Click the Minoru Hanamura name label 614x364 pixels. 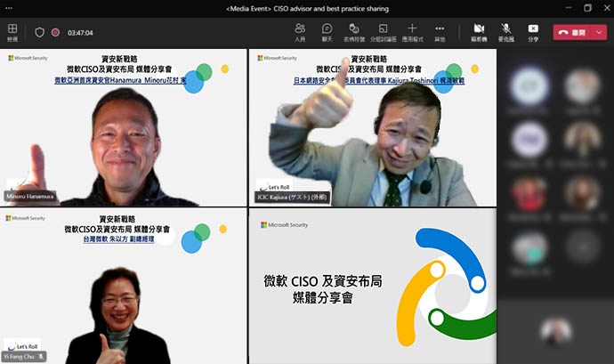[x=30, y=197]
